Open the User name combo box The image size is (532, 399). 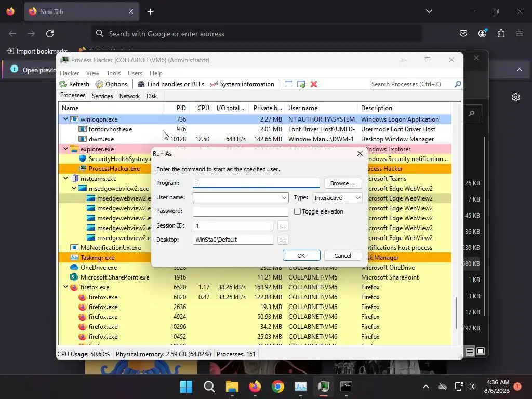coord(241,198)
